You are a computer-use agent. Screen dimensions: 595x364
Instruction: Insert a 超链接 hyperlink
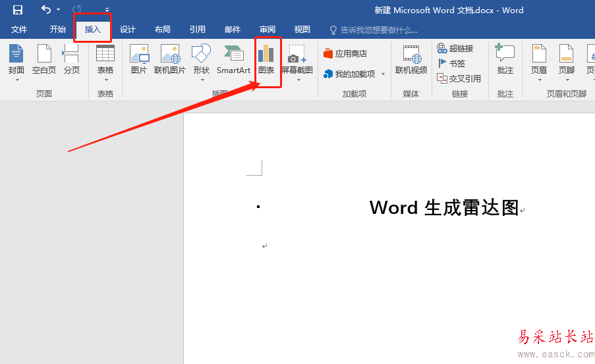(455, 48)
